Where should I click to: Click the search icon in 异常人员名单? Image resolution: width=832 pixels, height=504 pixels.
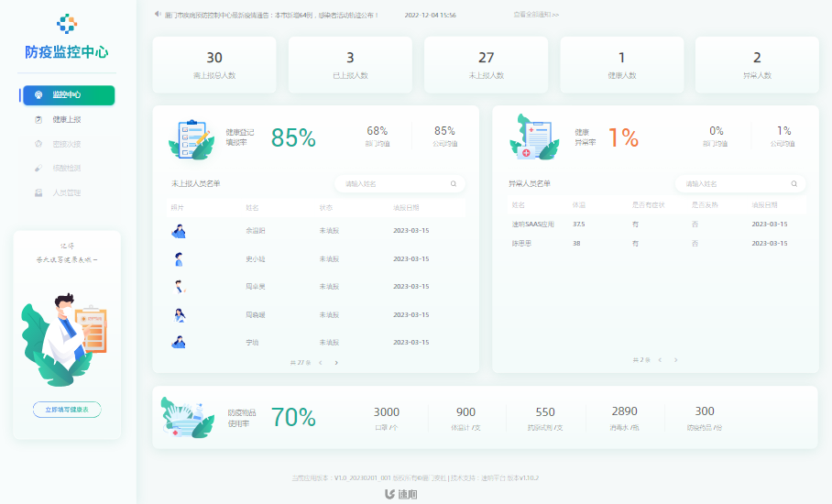794,184
